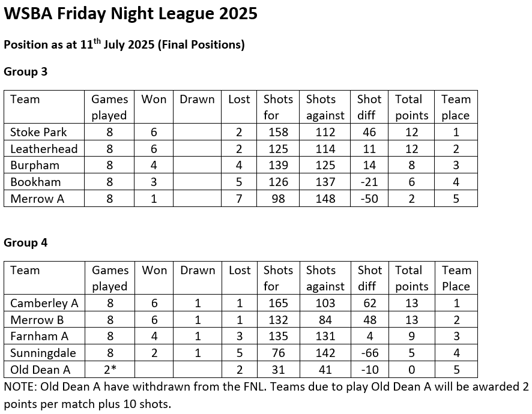Click the NOTE paragraph about Old Dean A
The width and height of the screenshot is (532, 414).
(265, 394)
